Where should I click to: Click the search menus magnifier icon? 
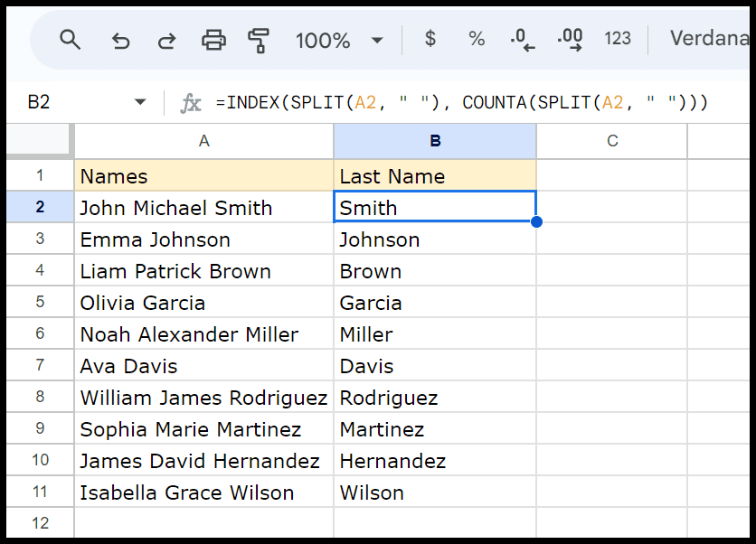(70, 40)
